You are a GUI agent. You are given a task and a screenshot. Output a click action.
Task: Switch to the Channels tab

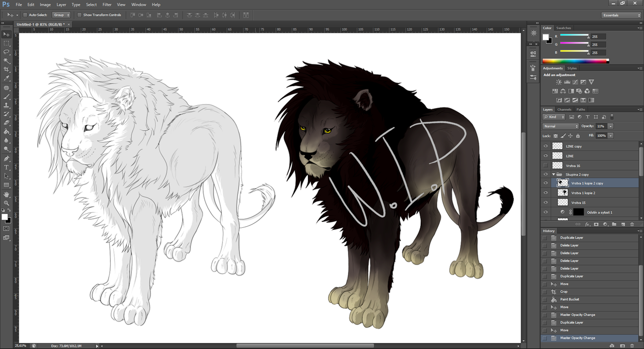point(564,110)
